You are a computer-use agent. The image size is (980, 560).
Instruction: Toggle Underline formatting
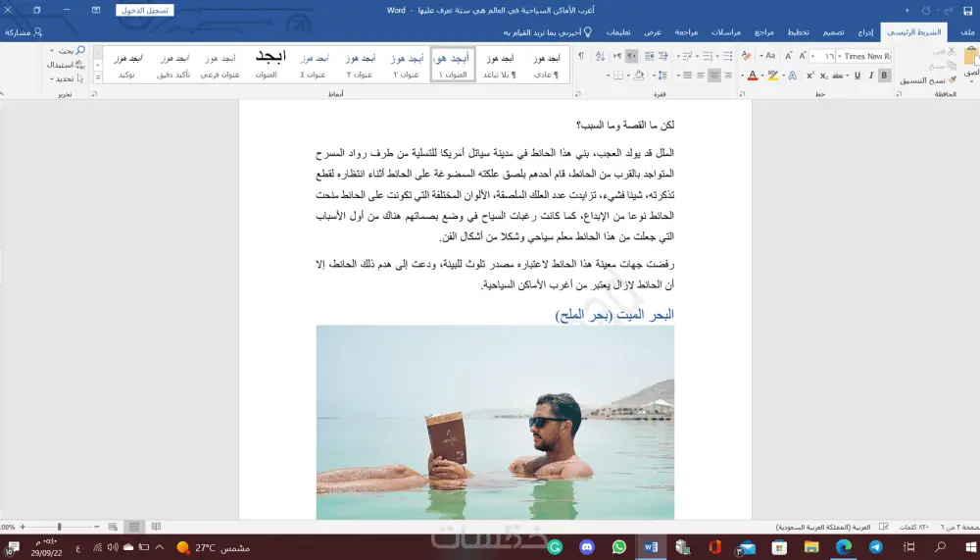pos(857,76)
